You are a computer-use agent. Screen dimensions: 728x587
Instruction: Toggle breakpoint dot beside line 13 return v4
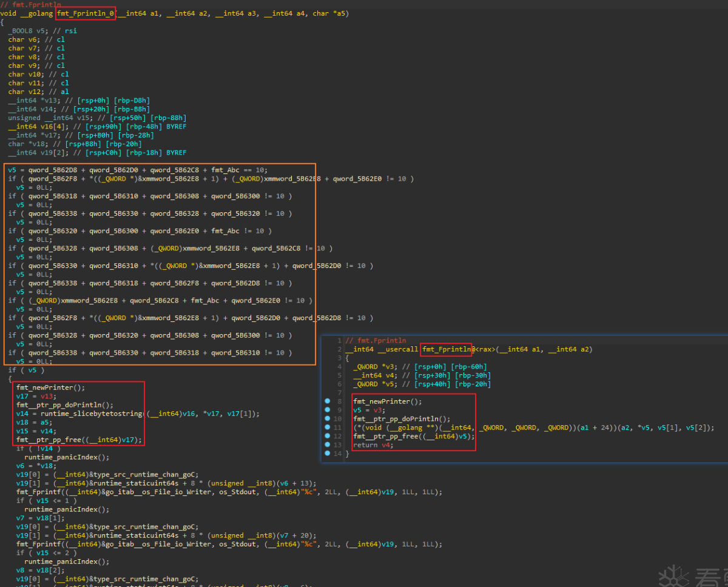[x=328, y=445]
